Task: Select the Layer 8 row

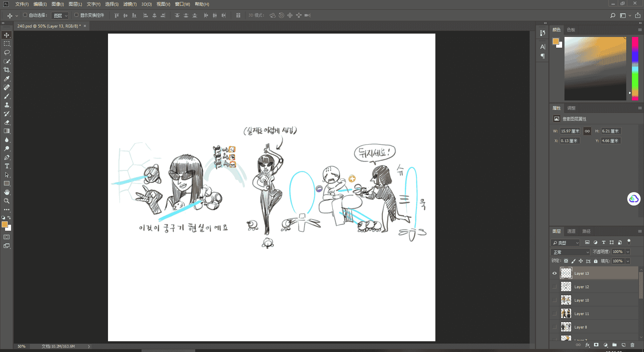Action: (x=594, y=327)
